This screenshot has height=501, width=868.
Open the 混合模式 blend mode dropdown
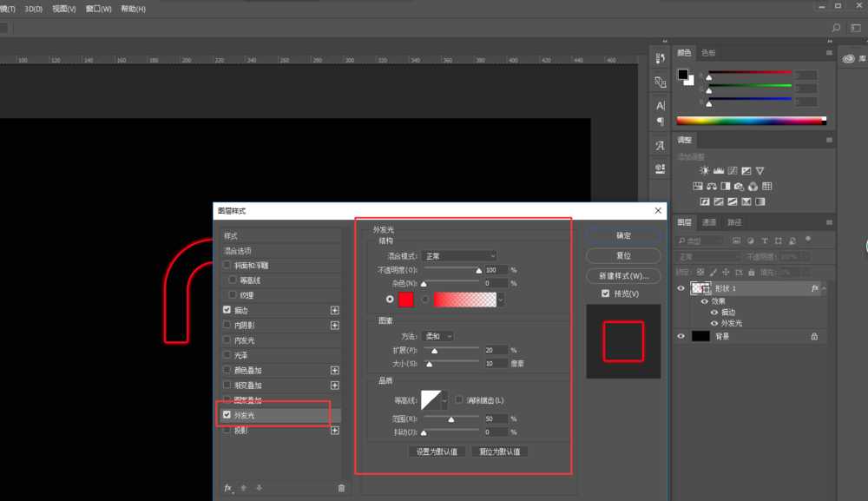point(459,256)
